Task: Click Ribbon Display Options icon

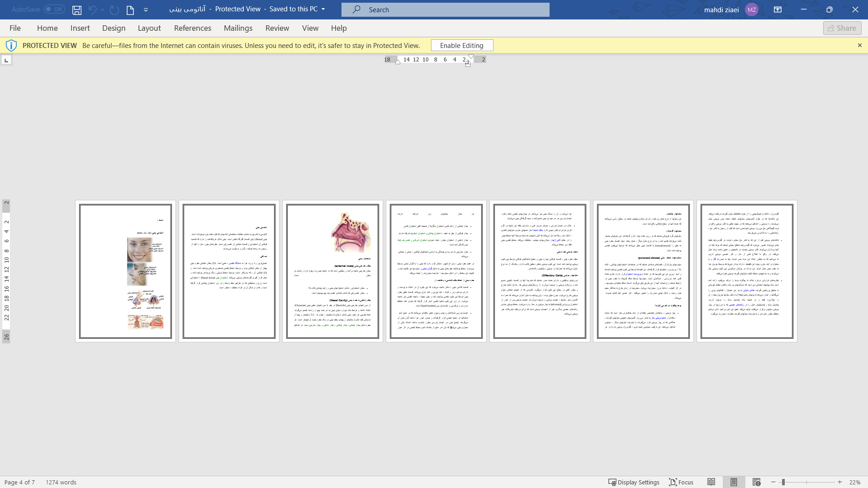Action: pyautogui.click(x=778, y=9)
